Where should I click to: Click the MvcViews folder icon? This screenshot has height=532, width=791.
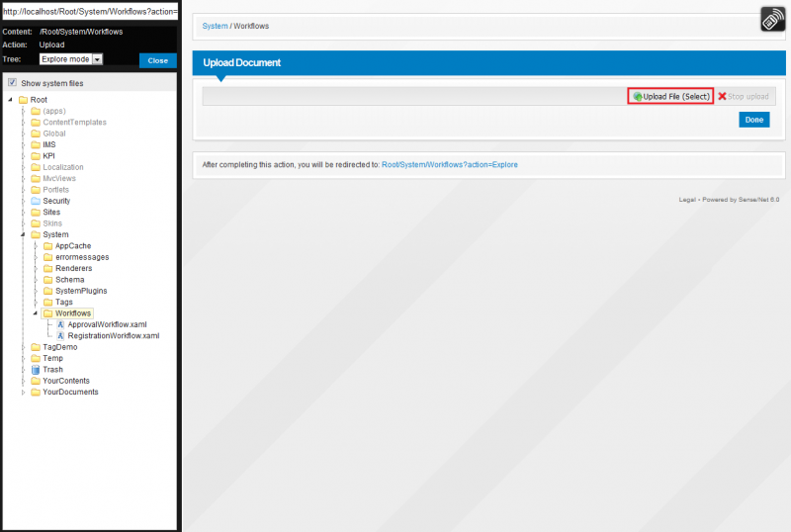[36, 179]
